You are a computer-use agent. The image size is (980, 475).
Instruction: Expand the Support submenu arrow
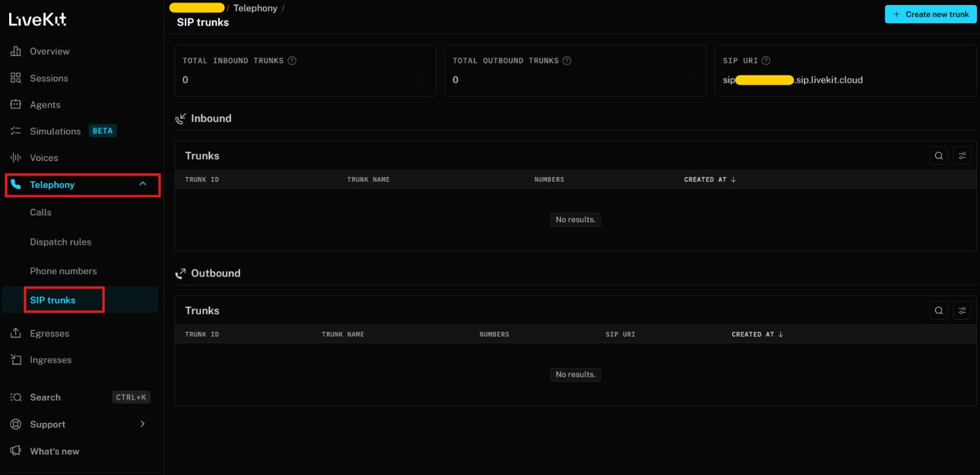click(143, 424)
